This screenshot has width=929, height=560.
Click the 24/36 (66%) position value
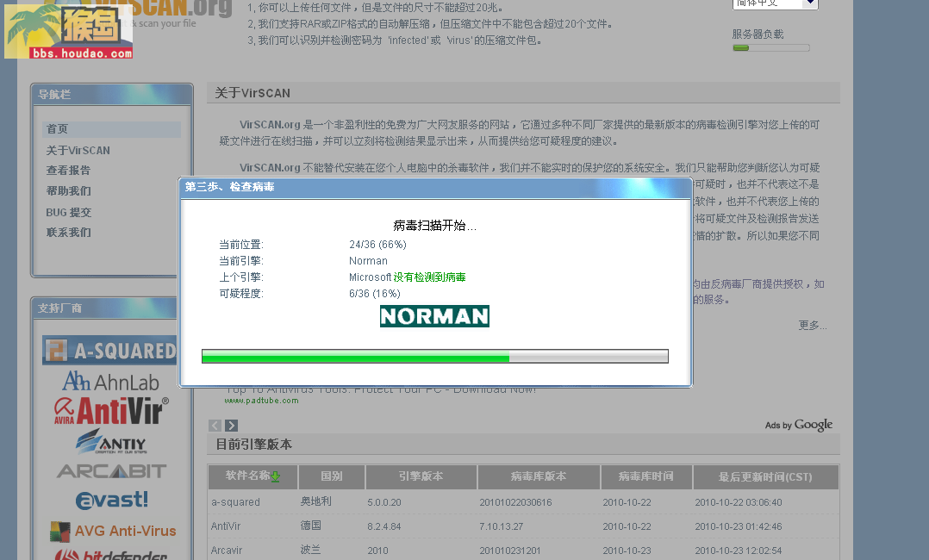coord(377,245)
